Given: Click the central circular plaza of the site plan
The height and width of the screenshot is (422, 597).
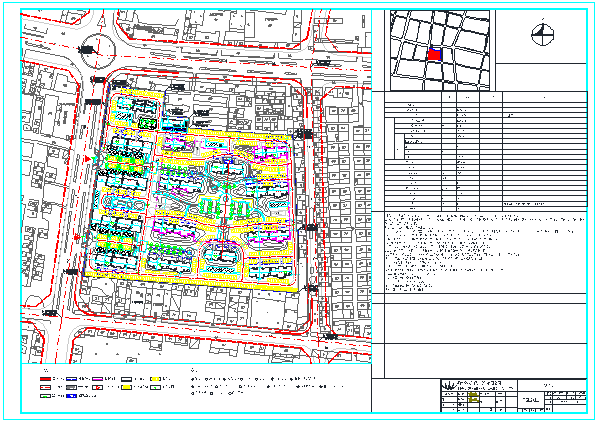Looking at the screenshot, I should [x=225, y=199].
